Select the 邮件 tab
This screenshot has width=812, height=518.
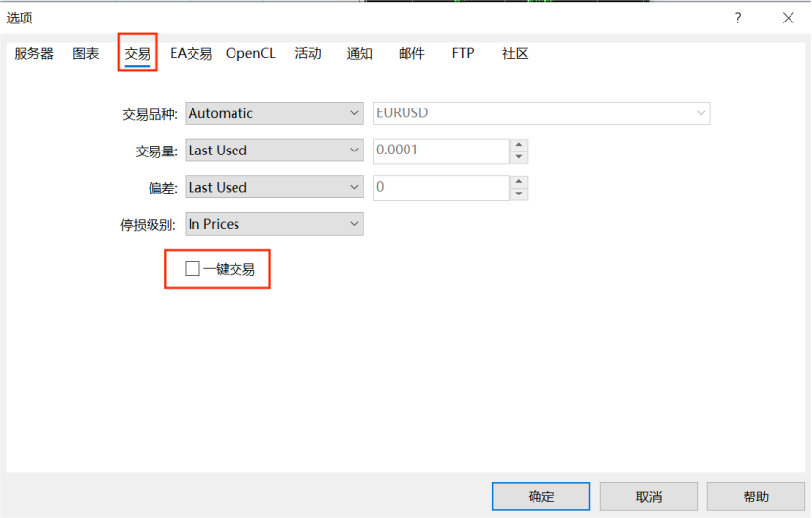pos(411,54)
